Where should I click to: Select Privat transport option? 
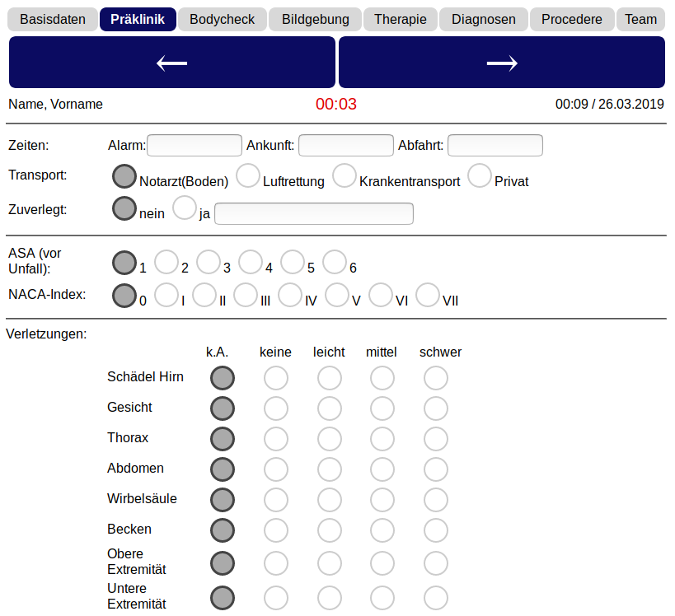(x=480, y=175)
